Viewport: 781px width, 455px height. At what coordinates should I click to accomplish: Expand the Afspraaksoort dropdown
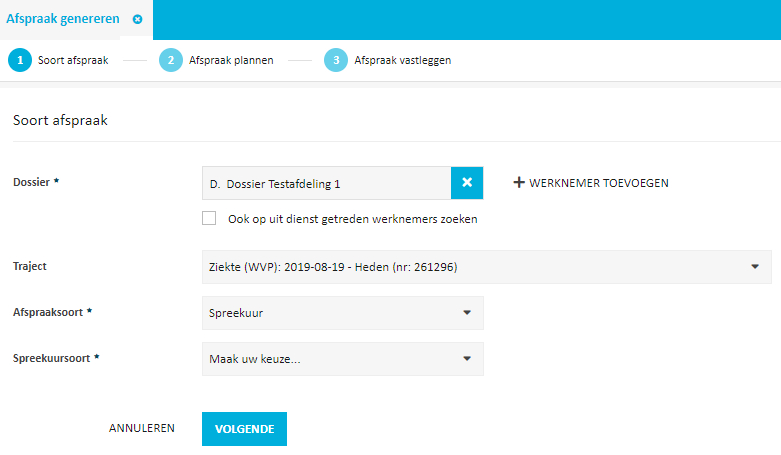[342, 313]
